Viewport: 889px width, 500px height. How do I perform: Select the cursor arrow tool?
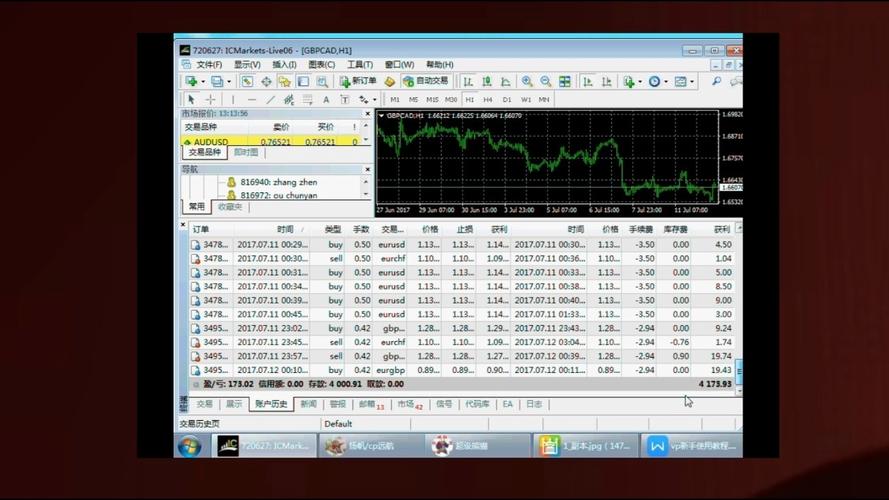[191, 100]
